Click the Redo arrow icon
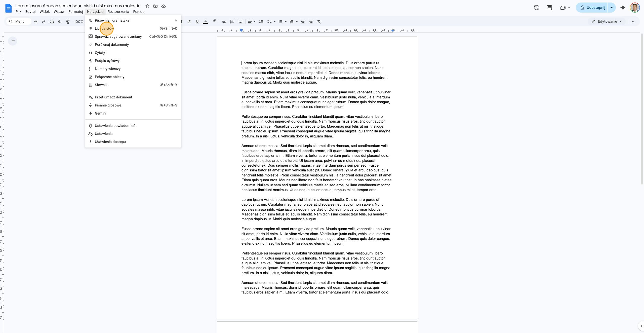Screen dimensions: 644x333 [44, 22]
